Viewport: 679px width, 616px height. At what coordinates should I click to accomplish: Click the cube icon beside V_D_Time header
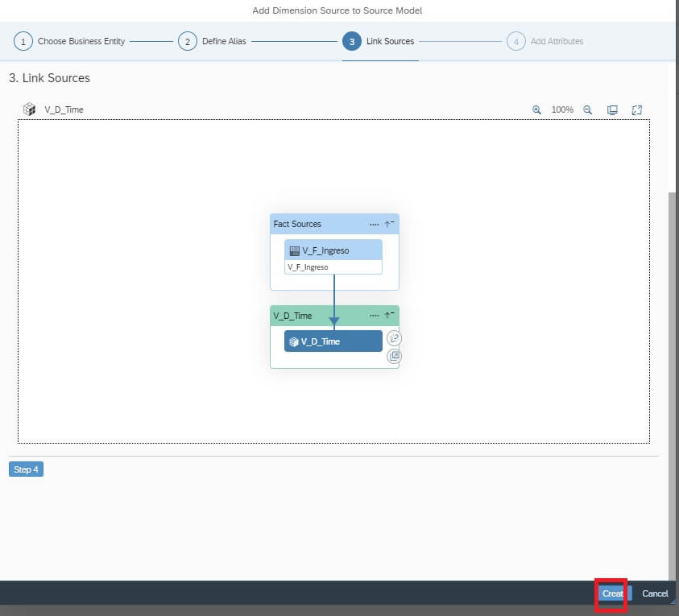coord(30,109)
